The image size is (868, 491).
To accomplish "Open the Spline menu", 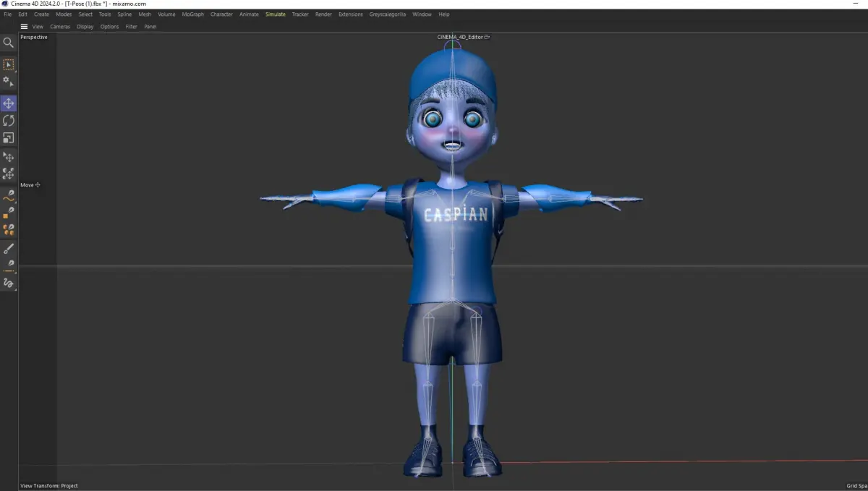I will [x=125, y=14].
